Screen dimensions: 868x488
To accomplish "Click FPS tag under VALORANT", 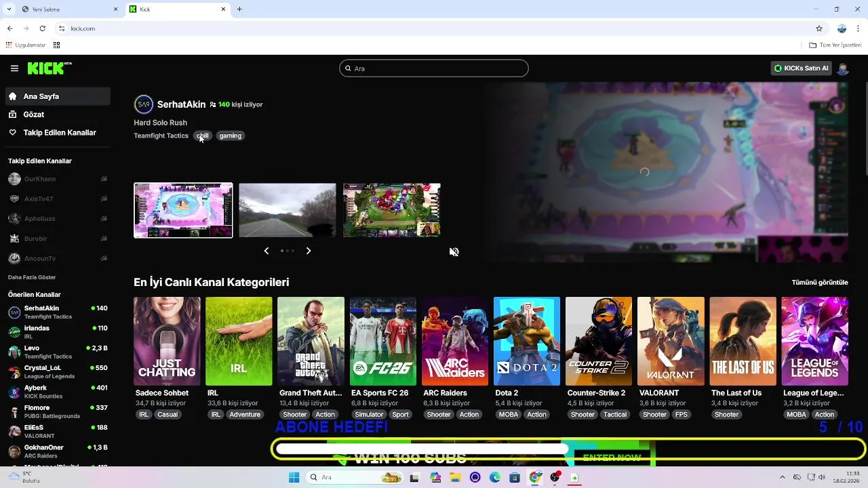I will pyautogui.click(x=682, y=415).
